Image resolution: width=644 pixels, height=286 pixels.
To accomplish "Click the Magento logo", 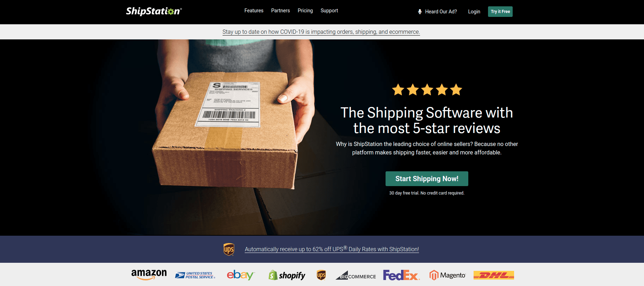I will tap(448, 275).
